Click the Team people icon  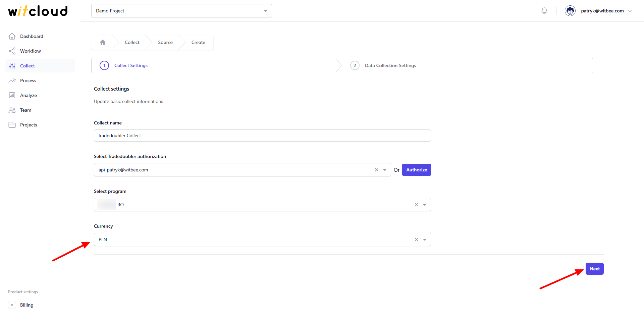pyautogui.click(x=12, y=110)
